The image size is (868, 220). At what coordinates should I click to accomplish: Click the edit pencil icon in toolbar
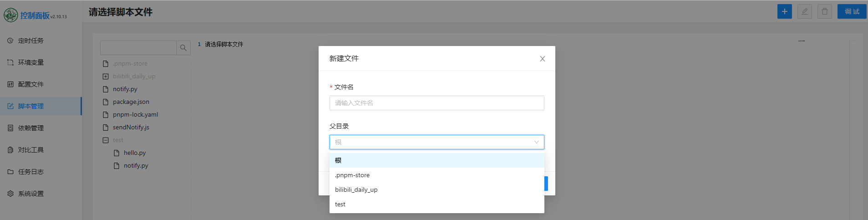(804, 11)
